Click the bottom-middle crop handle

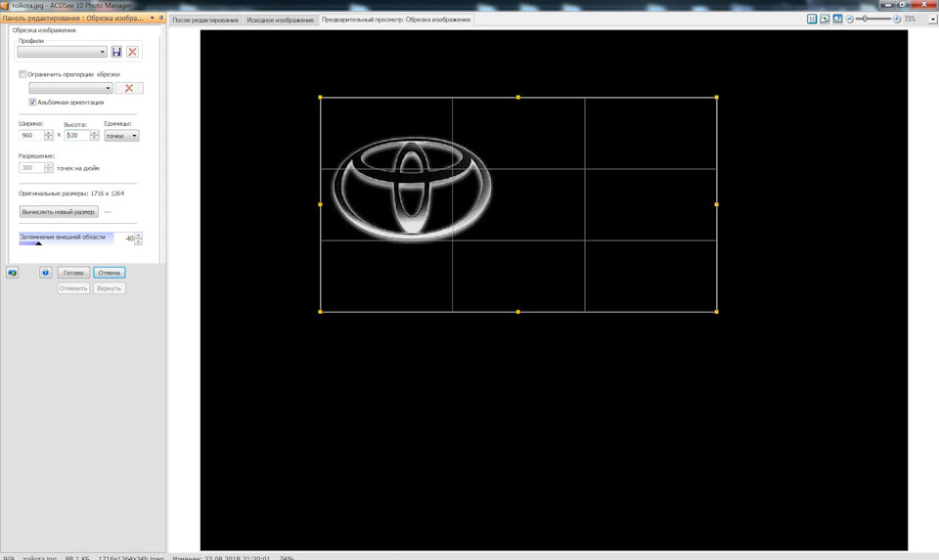518,312
